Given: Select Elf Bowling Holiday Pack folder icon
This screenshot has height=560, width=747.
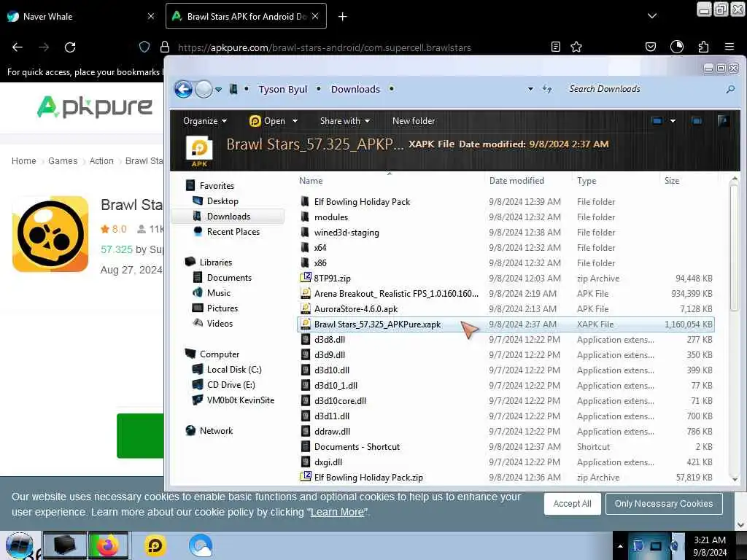Looking at the screenshot, I should (x=305, y=201).
